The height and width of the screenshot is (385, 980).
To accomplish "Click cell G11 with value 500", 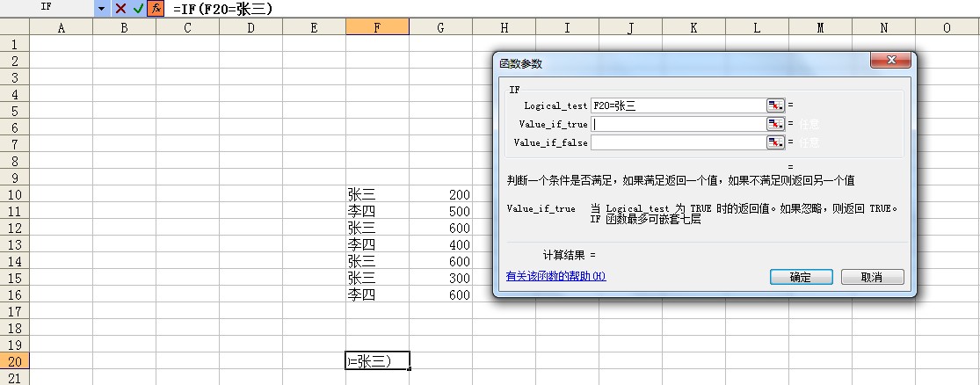I will point(440,211).
